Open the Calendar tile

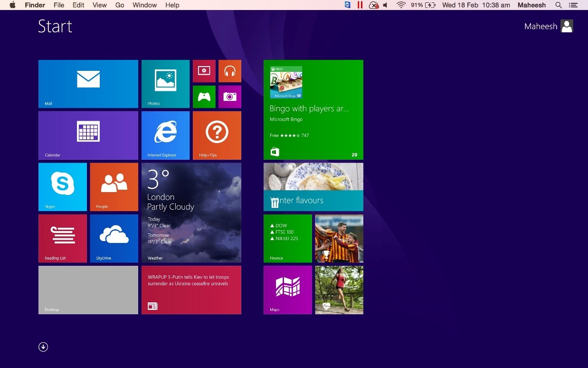pos(88,136)
